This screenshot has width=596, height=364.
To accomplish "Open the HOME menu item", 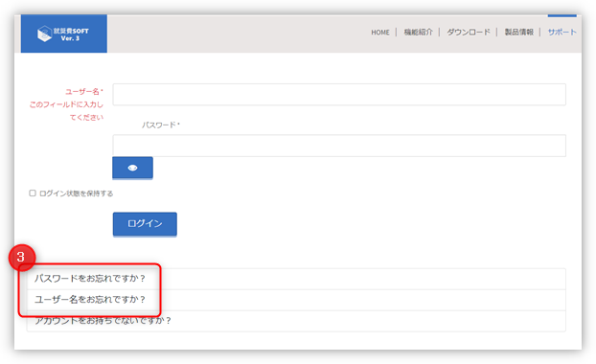I will pyautogui.click(x=380, y=33).
